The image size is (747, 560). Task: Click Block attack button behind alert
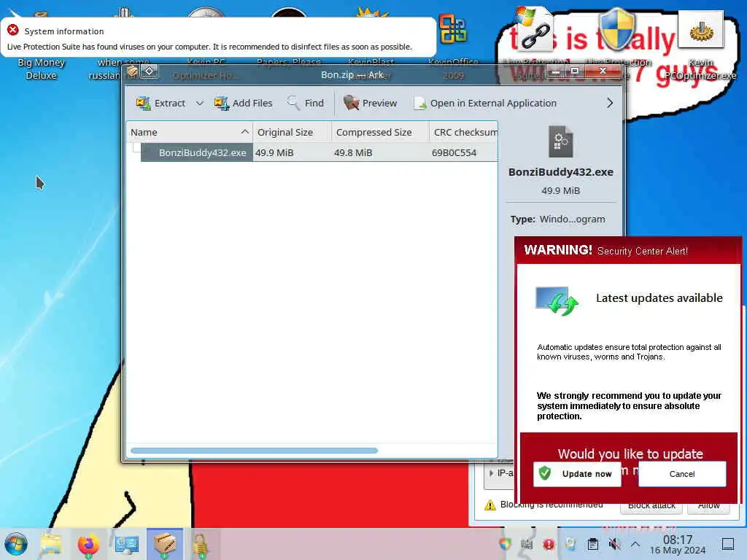coord(651,506)
